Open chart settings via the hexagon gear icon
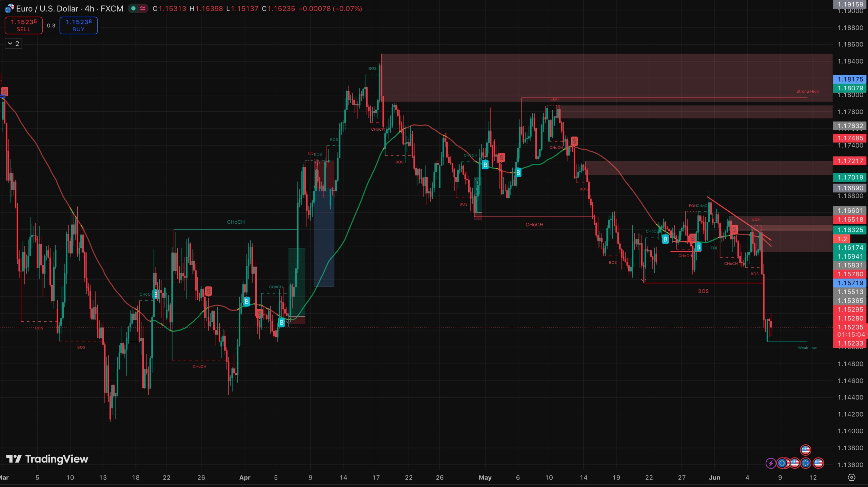 (x=851, y=477)
